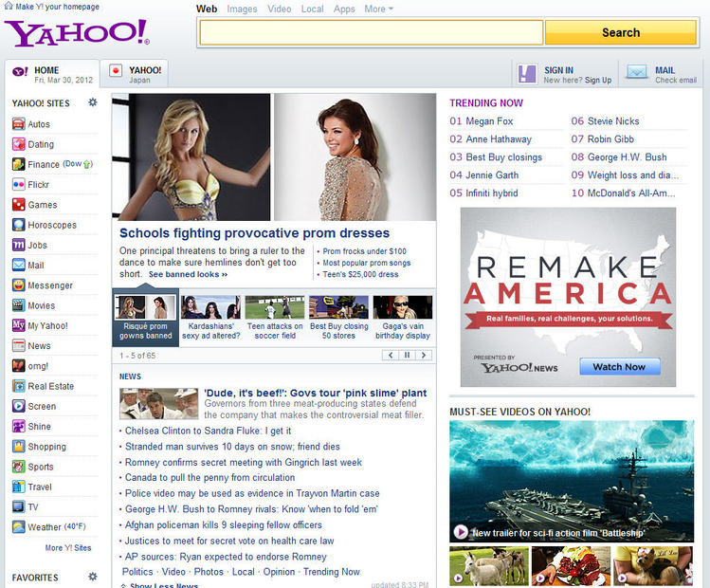Open Canada to pull the penny story
Image resolution: width=710 pixels, height=588 pixels.
tap(209, 477)
